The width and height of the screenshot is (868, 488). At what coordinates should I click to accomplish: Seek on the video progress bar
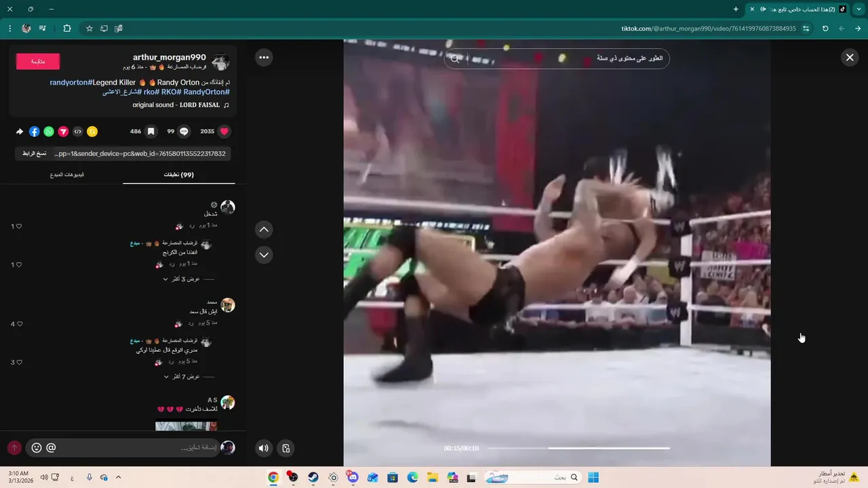[578, 448]
